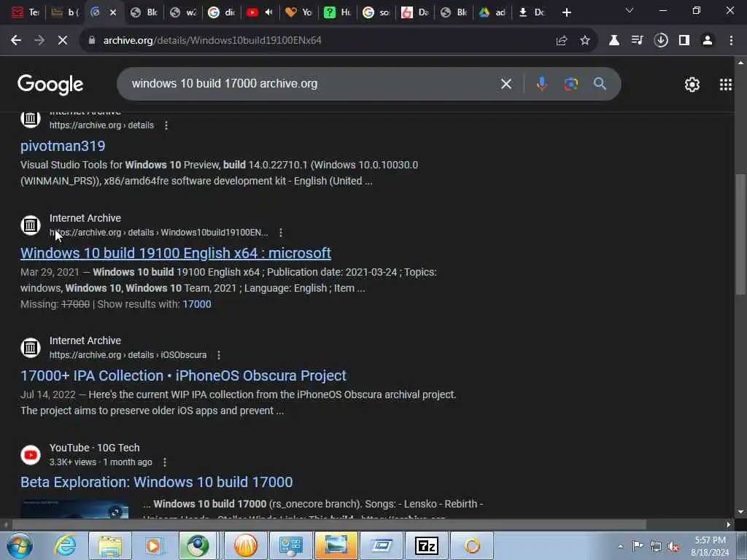Switch to the Google 'so' tab
The height and width of the screenshot is (560, 747).
pyautogui.click(x=376, y=12)
